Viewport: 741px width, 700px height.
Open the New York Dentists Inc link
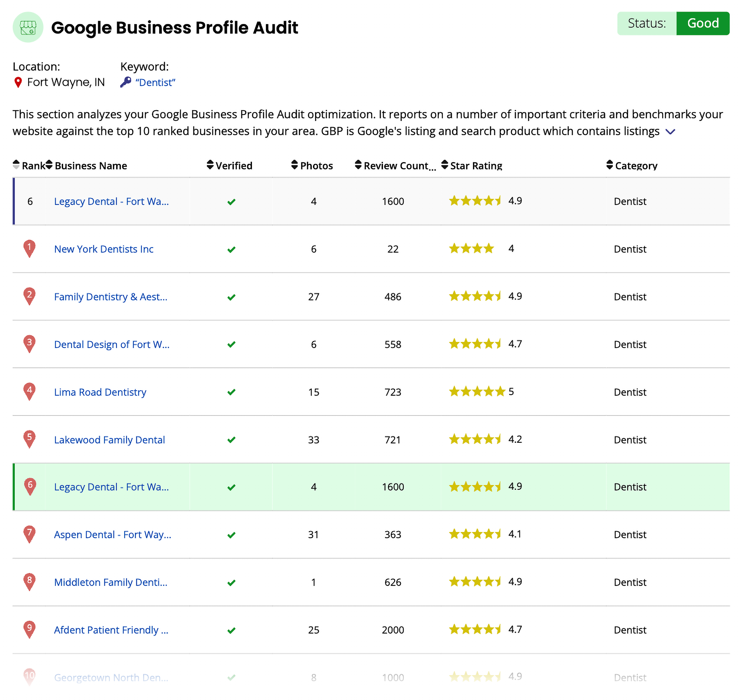104,249
